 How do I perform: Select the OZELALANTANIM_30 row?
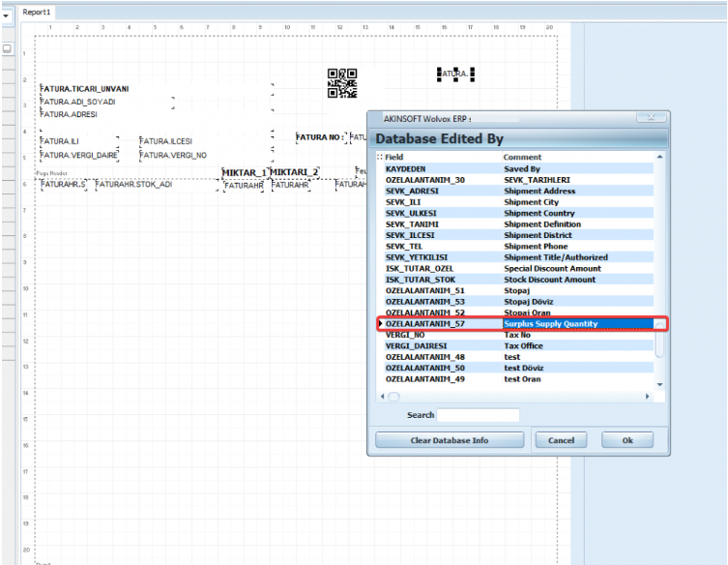pyautogui.click(x=519, y=180)
